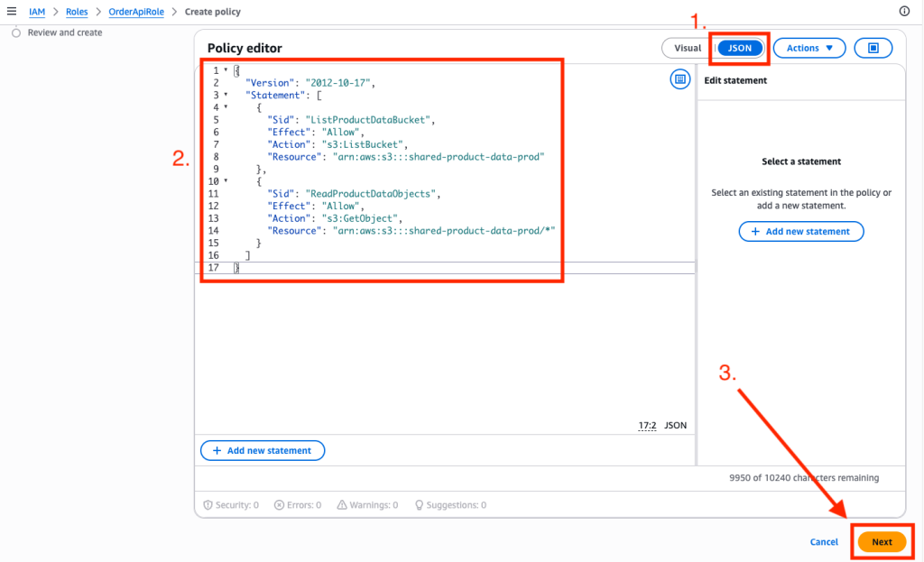Click the "9950 of 10240 characters remaining" text
The height and width of the screenshot is (562, 924).
tap(804, 478)
